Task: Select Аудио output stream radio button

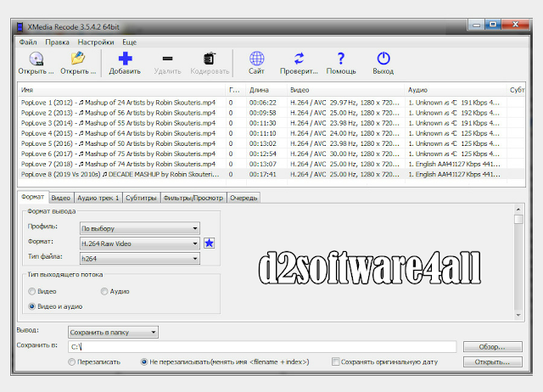Action: (104, 291)
